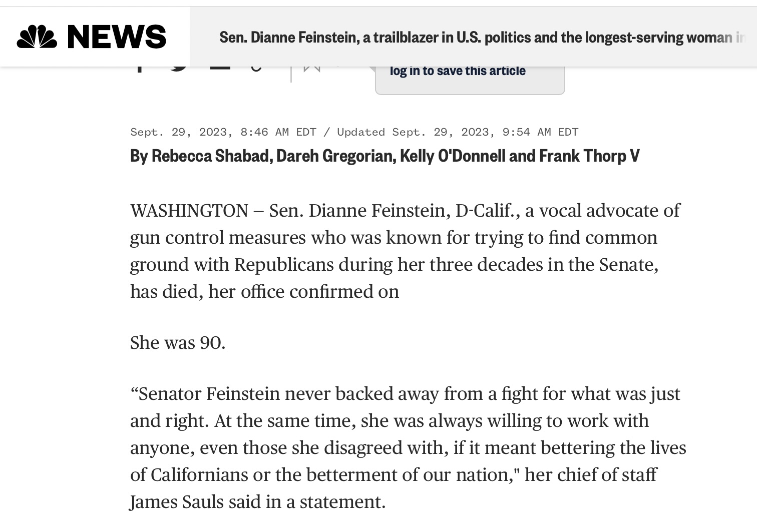757x532 pixels.
Task: Copy the article link with link icon
Action: tap(256, 69)
